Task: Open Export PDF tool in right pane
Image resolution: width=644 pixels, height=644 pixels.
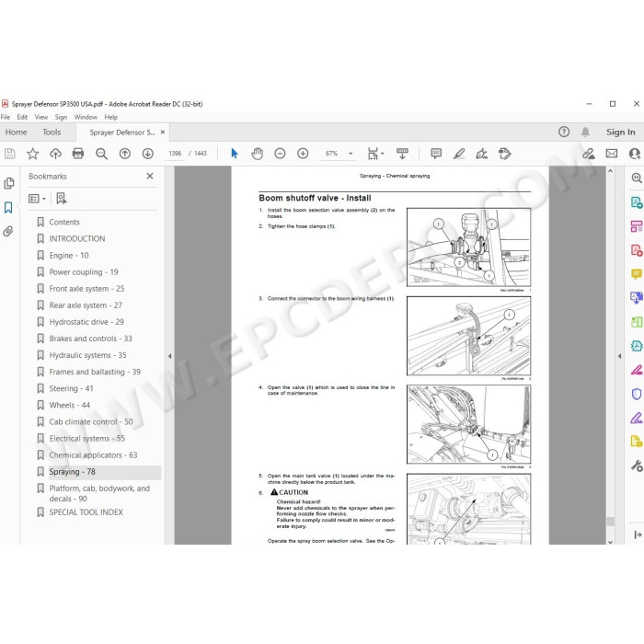Action: (x=637, y=202)
